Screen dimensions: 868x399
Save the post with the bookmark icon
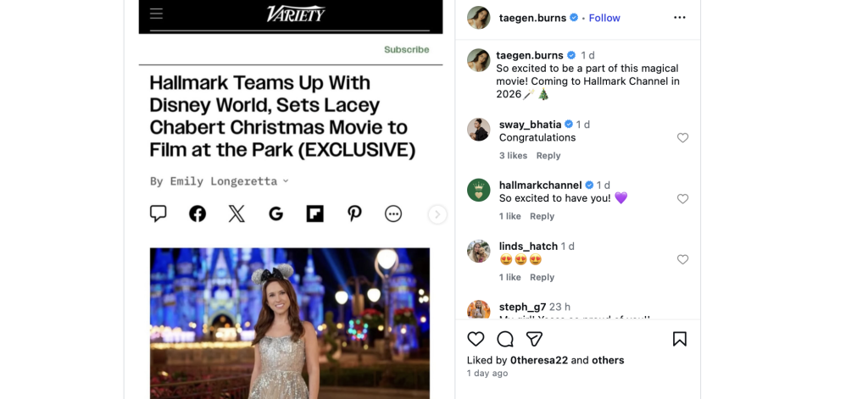pyautogui.click(x=679, y=339)
